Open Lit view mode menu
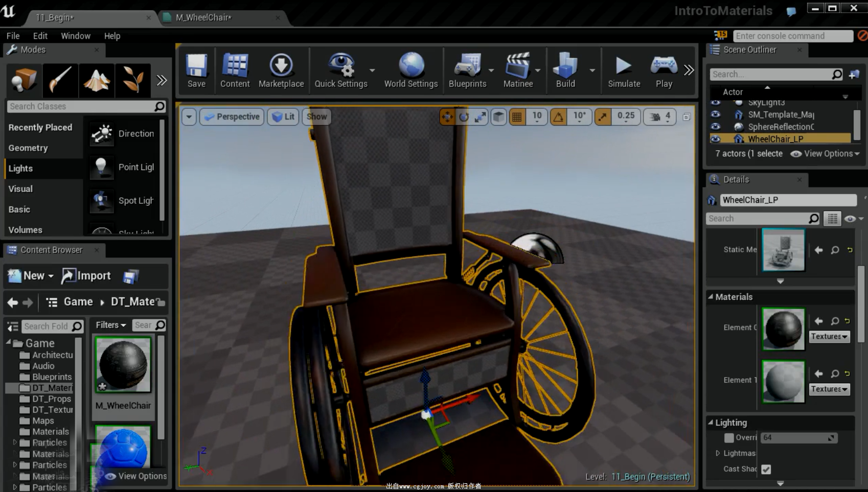The width and height of the screenshot is (868, 492). pyautogui.click(x=283, y=117)
